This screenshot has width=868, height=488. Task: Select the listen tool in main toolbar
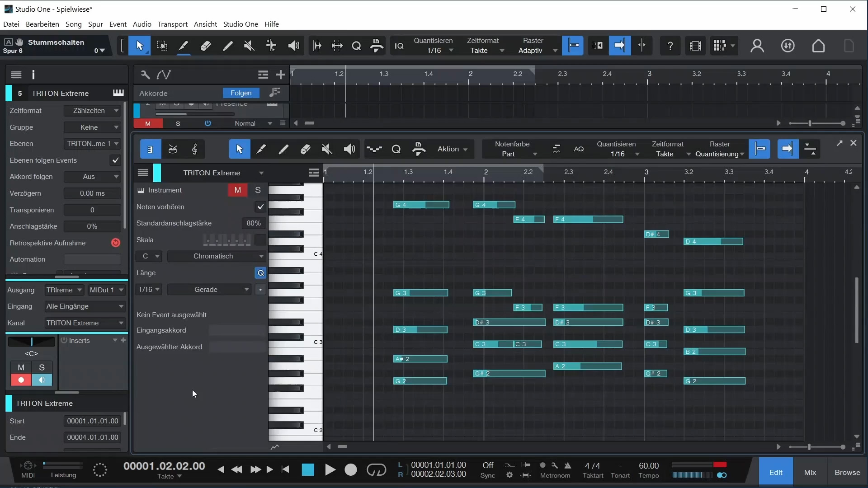pos(293,46)
